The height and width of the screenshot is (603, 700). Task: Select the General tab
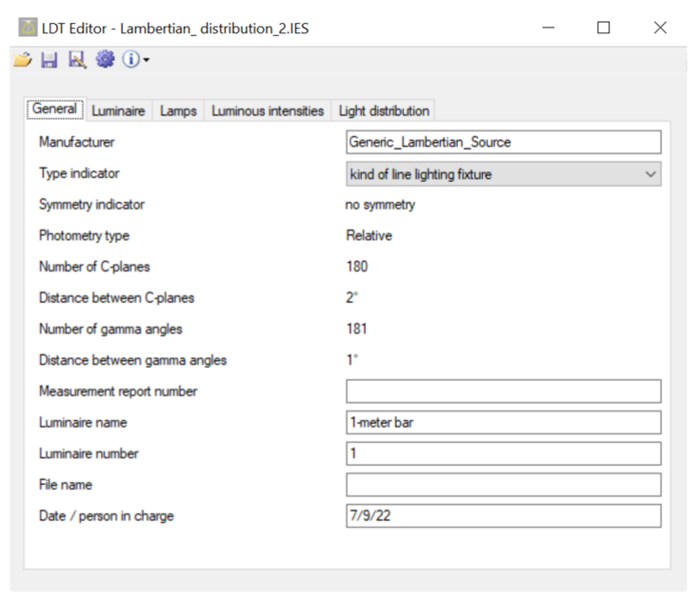55,109
